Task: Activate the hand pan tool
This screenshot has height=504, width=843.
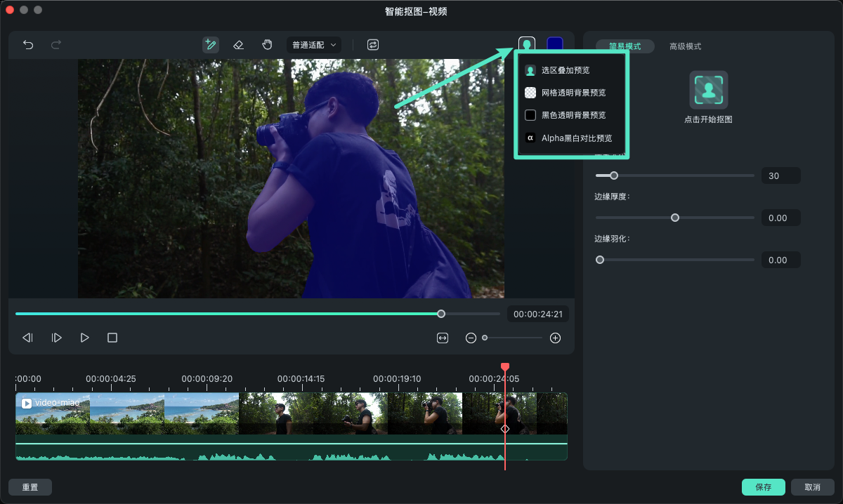Action: point(267,44)
